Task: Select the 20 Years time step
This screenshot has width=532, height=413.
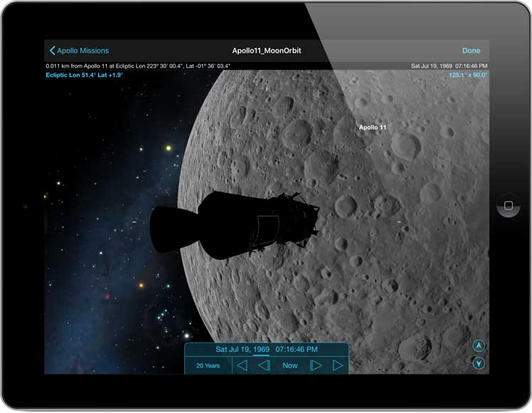Action: [208, 366]
